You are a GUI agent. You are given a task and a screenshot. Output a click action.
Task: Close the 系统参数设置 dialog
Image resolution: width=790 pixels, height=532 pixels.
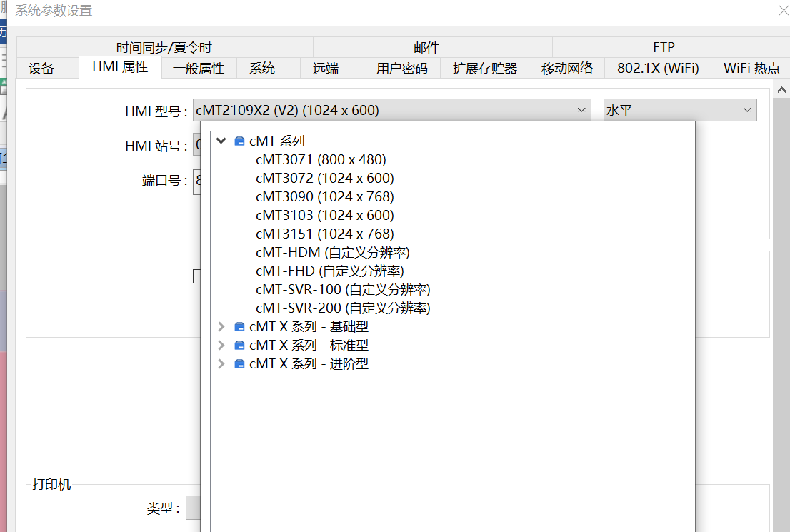tap(782, 11)
